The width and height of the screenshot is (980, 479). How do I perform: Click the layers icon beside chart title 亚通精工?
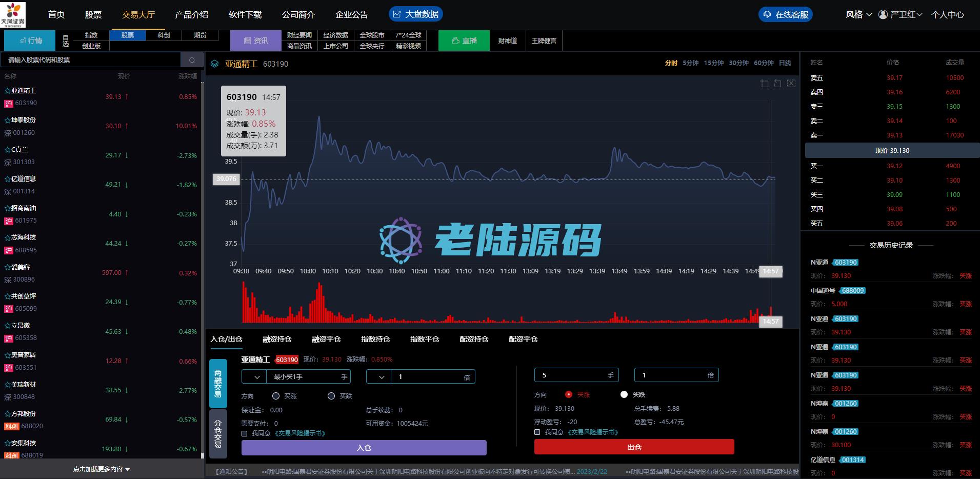click(215, 64)
